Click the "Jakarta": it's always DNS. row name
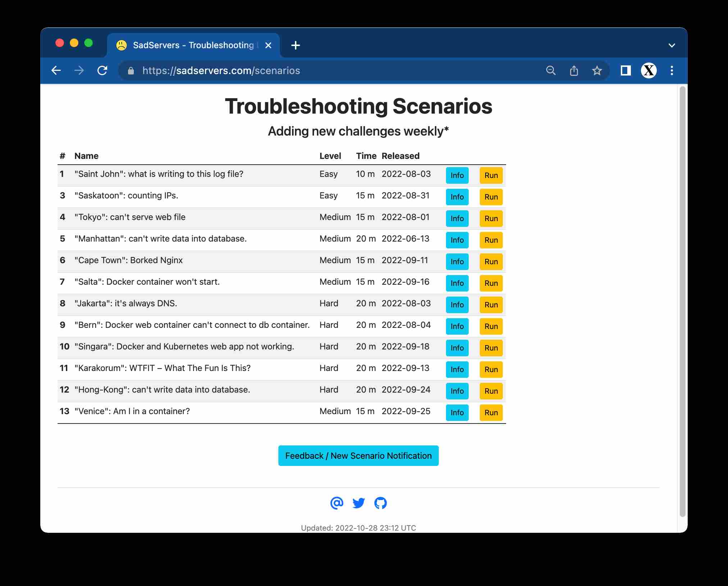Screen dimensions: 728x586 click(x=126, y=303)
